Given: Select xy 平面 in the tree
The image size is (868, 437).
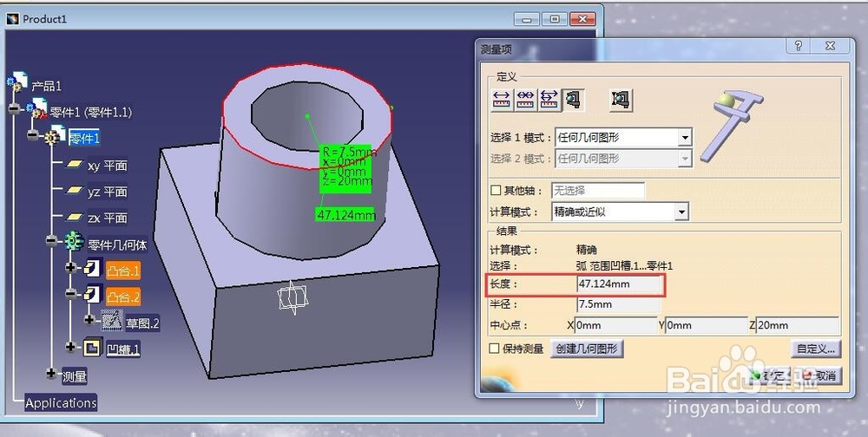Looking at the screenshot, I should (x=108, y=166).
